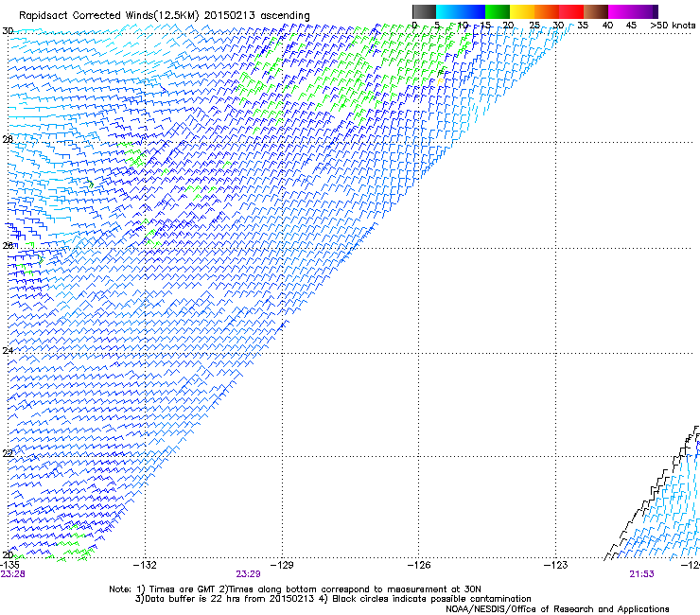Click the green 15-20 knots legend color
700x615 pixels.
pos(498,11)
